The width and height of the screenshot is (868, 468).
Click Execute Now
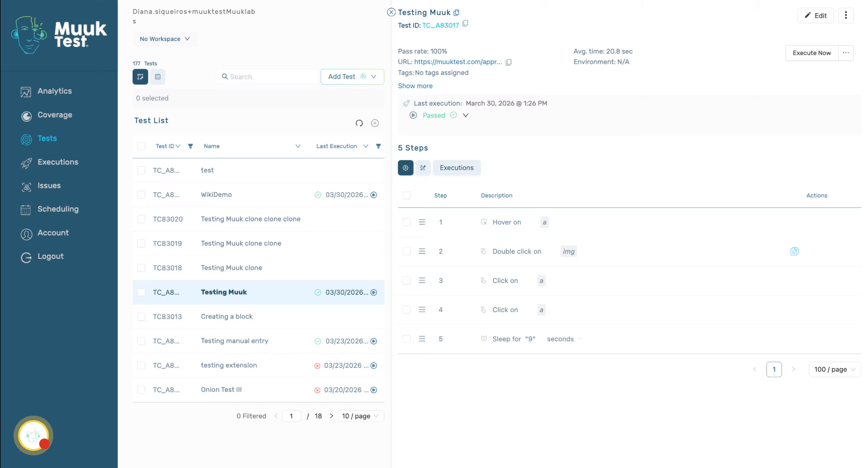point(811,53)
